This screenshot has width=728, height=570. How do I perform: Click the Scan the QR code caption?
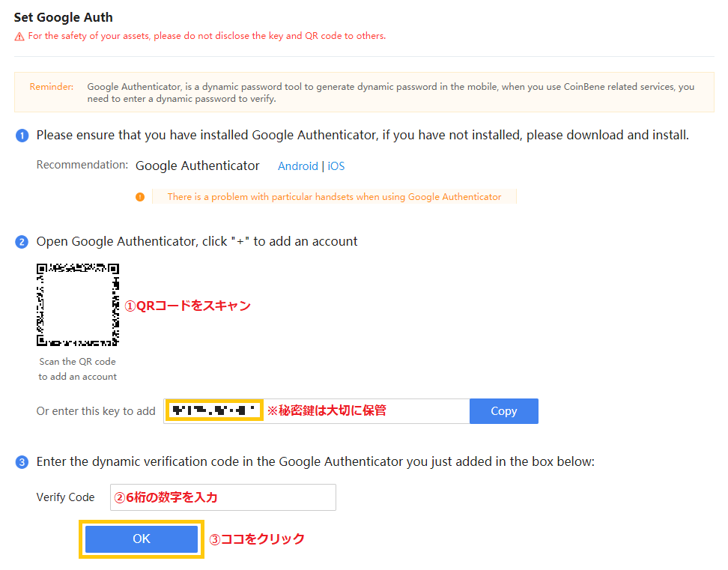78,369
